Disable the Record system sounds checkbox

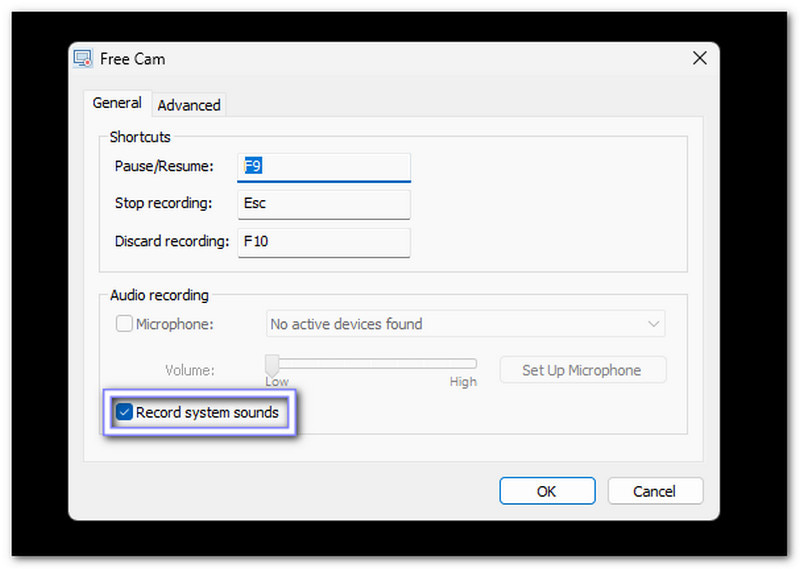click(124, 412)
